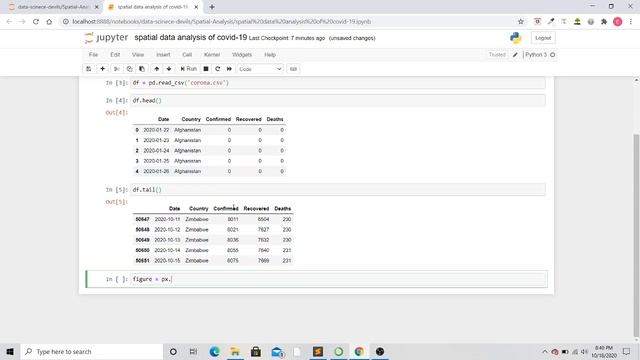Go to the browser home page icon
The width and height of the screenshot is (640, 360).
49,22
